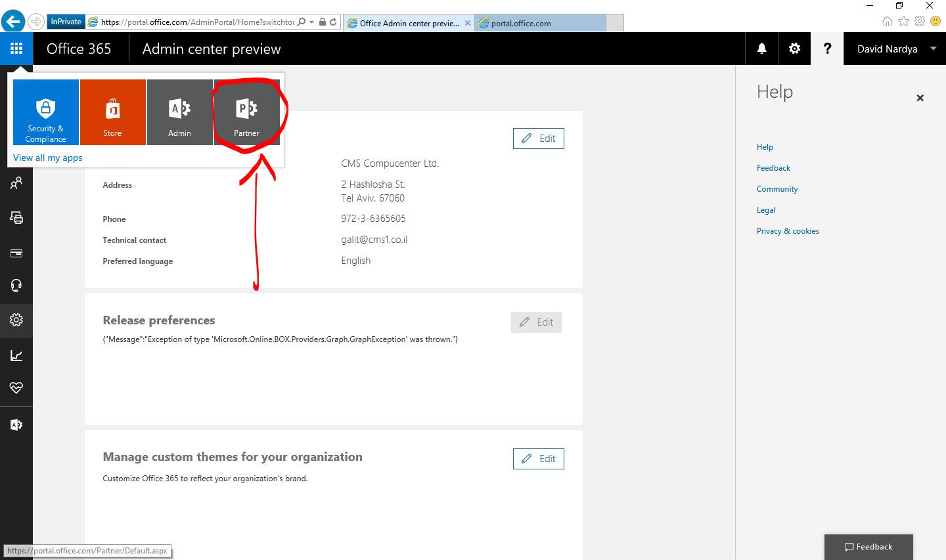Open the Store app tile
This screenshot has width=946, height=560.
[x=113, y=112]
